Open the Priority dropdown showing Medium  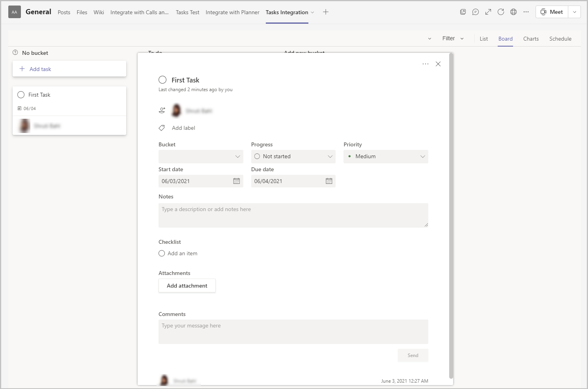(386, 157)
